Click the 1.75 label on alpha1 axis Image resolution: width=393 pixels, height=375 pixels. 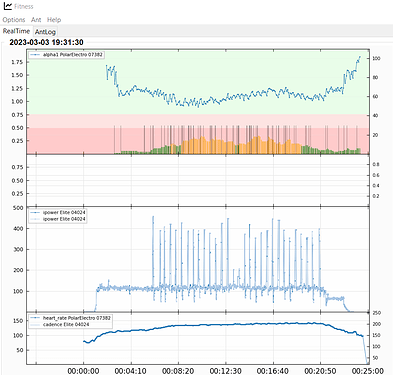tap(17, 62)
